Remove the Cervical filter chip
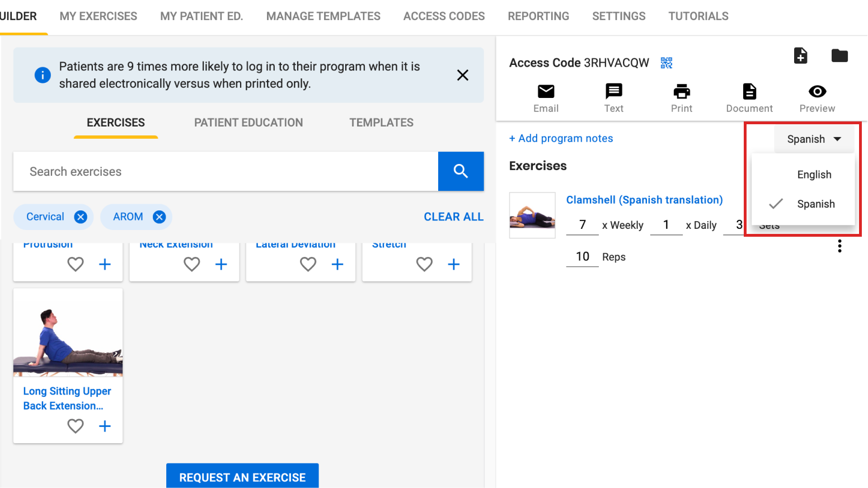 81,217
